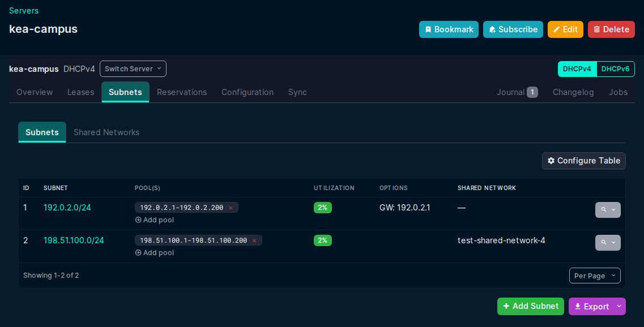Go to Servers breadcrumb
The image size is (644, 327).
[x=24, y=11]
